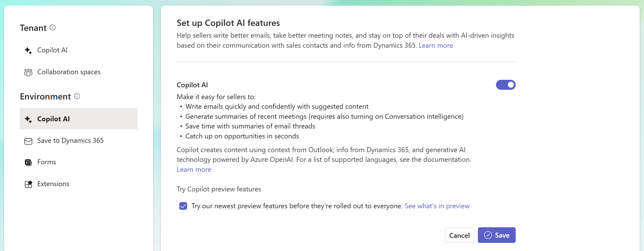The height and width of the screenshot is (251, 644).
Task: Select Save to Dynamics 365 menu item
Action: point(70,141)
